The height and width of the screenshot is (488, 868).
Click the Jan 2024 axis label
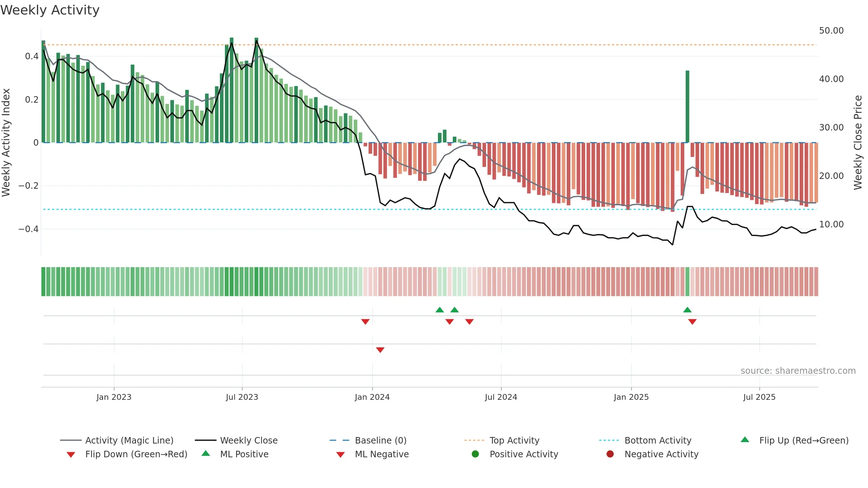(372, 397)
